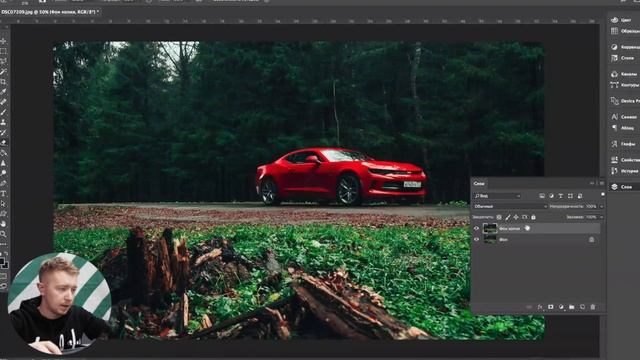640x360 pixels.
Task: Select the Фон копия layer thumbnail
Action: [490, 229]
